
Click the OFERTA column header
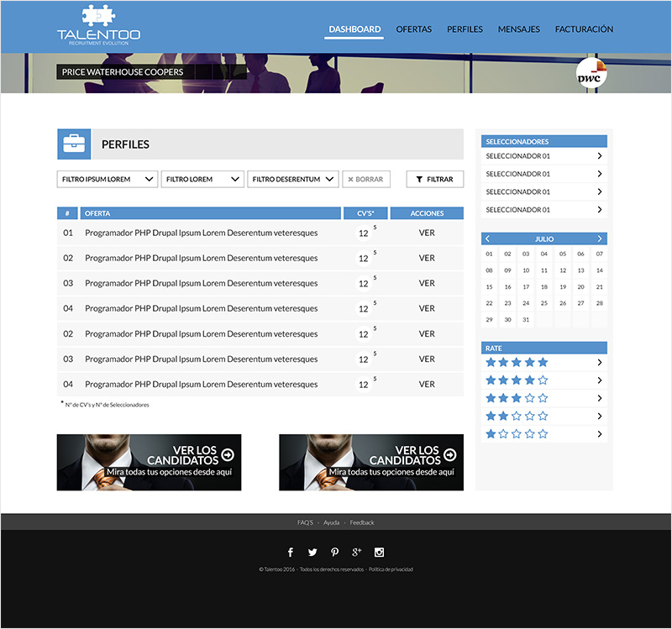pyautogui.click(x=211, y=213)
